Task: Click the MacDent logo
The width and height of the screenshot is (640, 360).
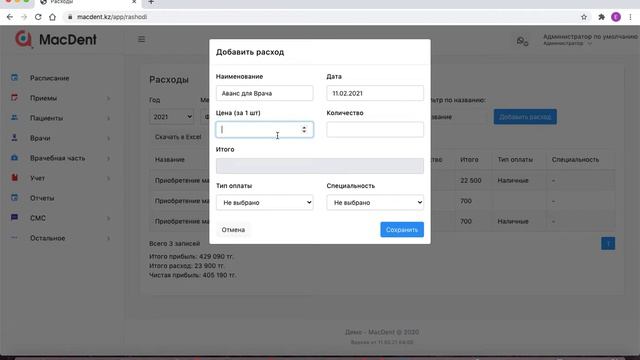Action: (56, 39)
